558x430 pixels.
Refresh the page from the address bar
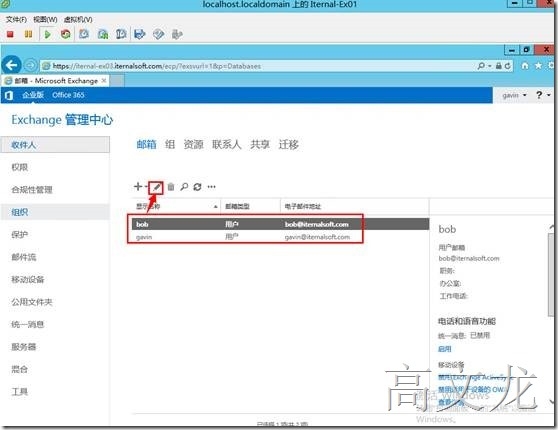508,66
